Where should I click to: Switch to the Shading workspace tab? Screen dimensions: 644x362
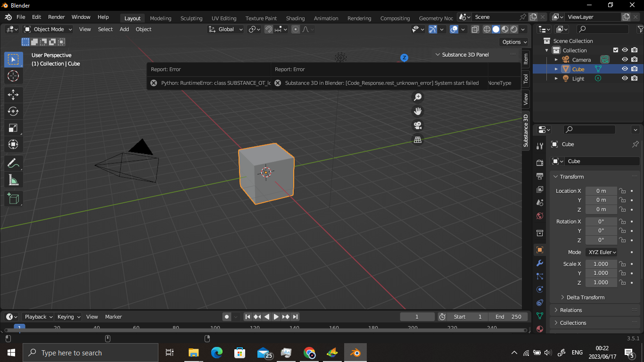(295, 18)
